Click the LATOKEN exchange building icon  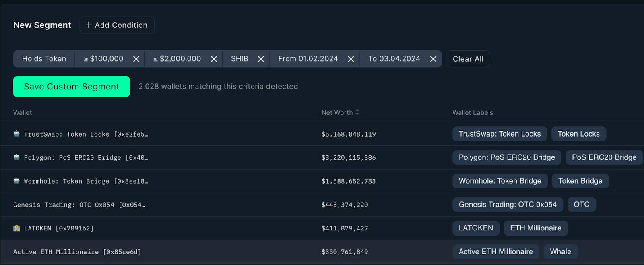pos(17,228)
